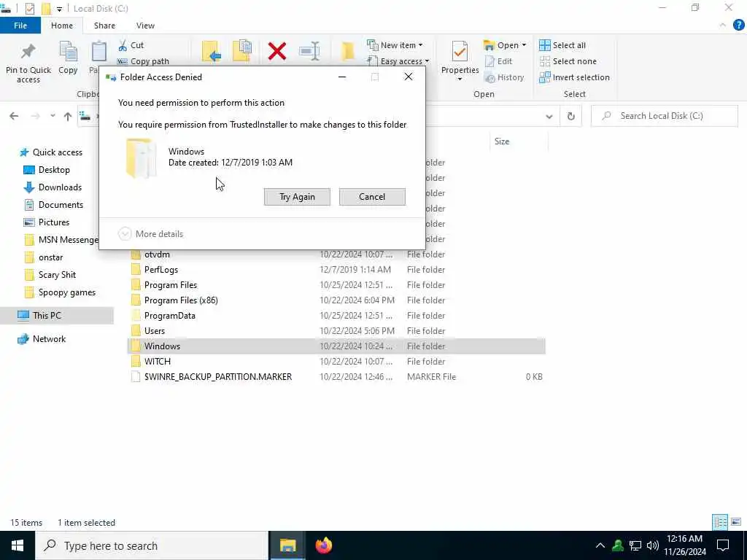The image size is (747, 560).
Task: Click Invert selection in ribbon
Action: pos(575,77)
